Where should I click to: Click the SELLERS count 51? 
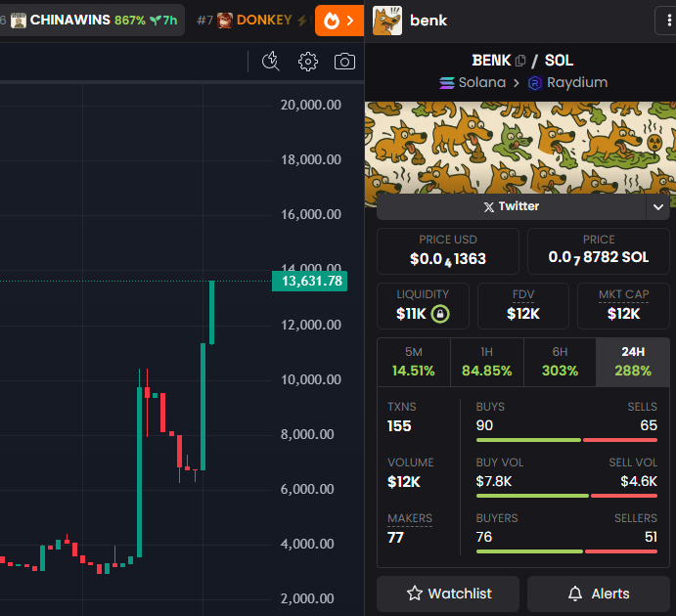click(x=651, y=537)
